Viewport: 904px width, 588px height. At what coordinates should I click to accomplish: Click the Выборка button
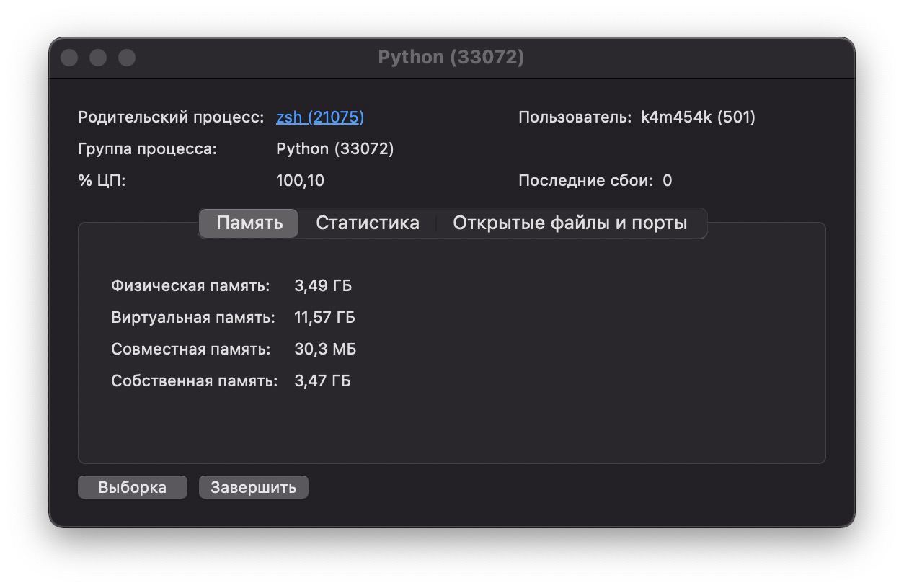tap(133, 487)
